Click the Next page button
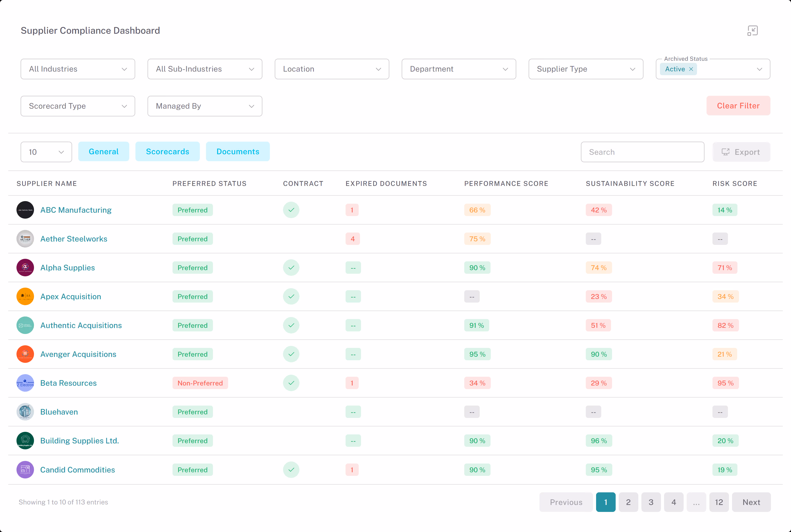The height and width of the screenshot is (532, 791). (x=751, y=502)
